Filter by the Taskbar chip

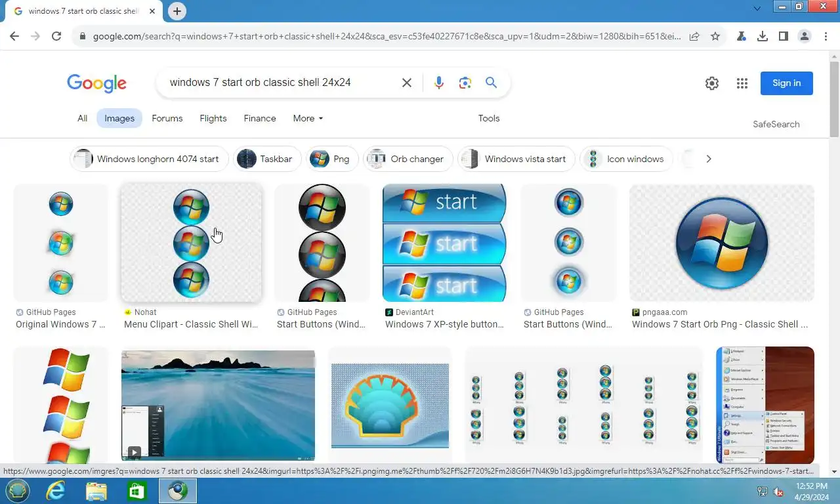click(267, 159)
